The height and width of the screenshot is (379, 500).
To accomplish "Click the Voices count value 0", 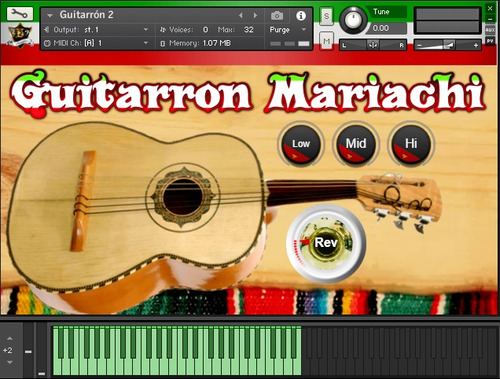I will click(x=205, y=30).
